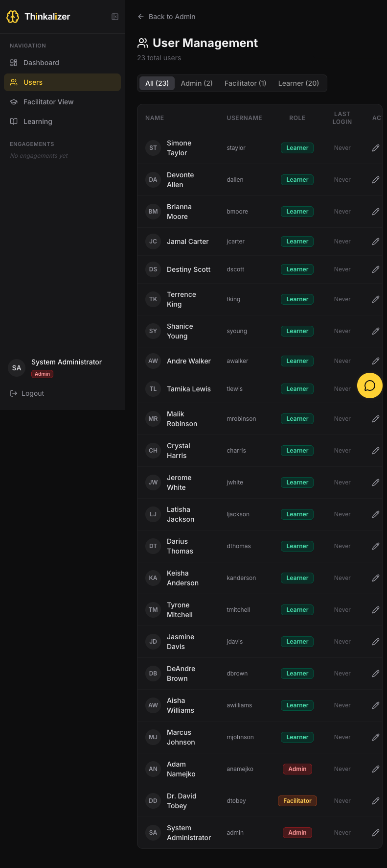The image size is (387, 868).
Task: Filter by Facilitator (1) tab
Action: [245, 83]
